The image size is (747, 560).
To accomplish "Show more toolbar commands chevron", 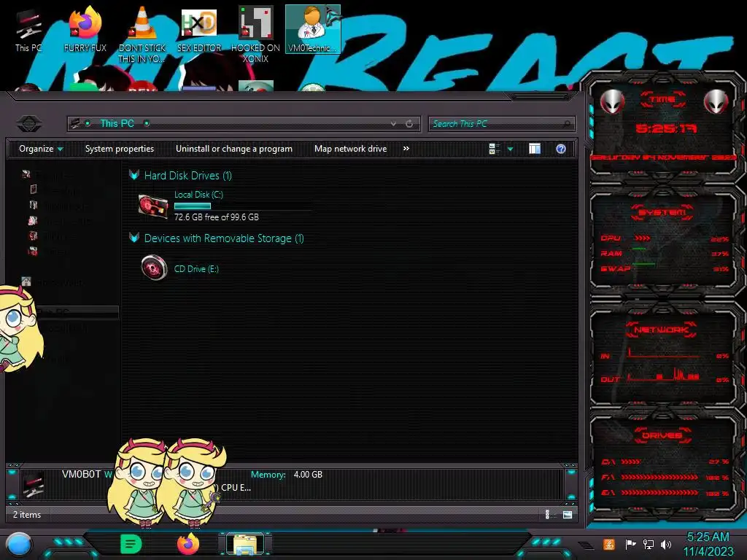I will click(x=406, y=149).
